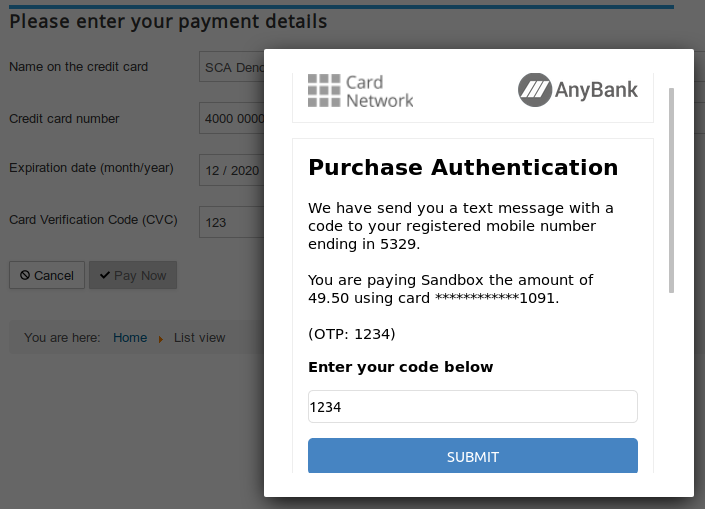
Task: Click the "Enter your code below" label
Action: tap(401, 367)
